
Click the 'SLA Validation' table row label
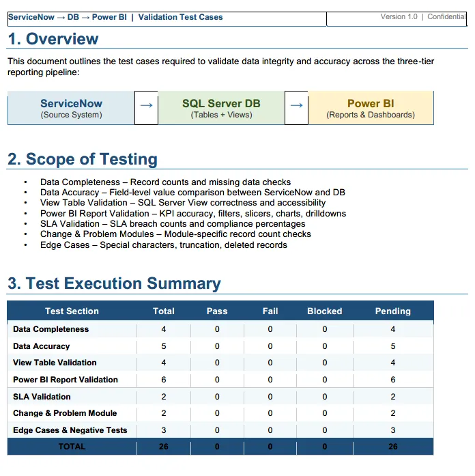click(x=42, y=397)
